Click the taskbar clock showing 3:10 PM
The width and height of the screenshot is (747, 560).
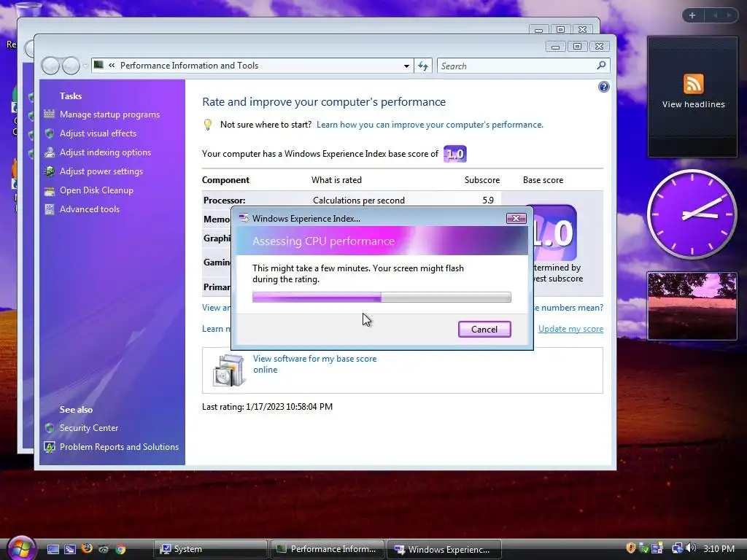click(x=719, y=548)
